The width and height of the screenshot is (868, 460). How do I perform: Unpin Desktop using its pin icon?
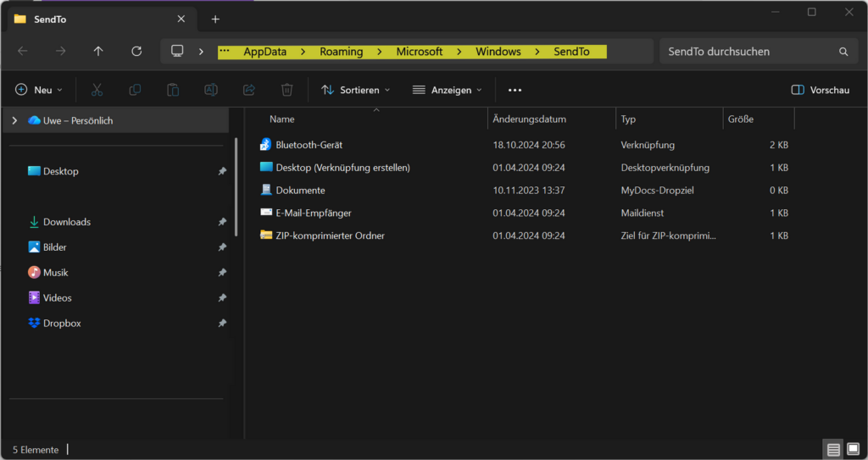[x=222, y=172]
